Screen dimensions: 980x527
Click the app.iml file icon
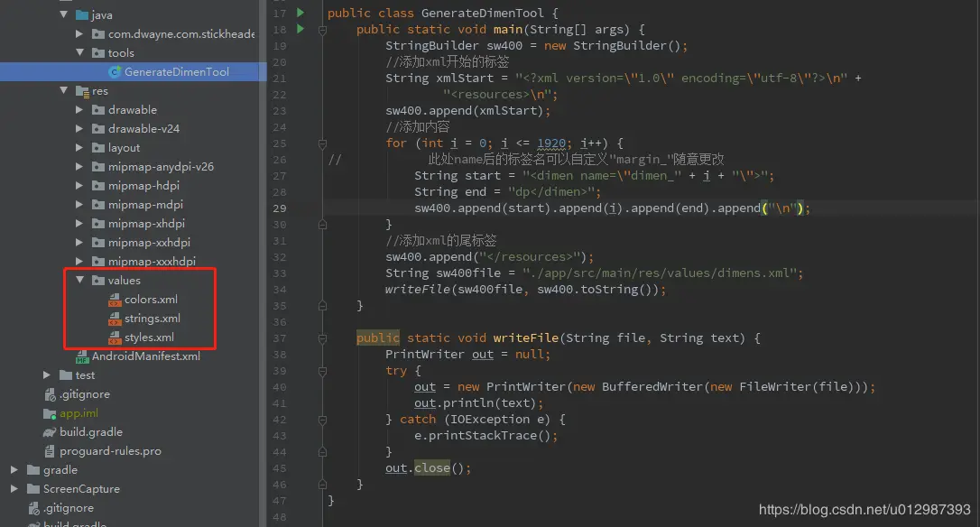coord(50,414)
